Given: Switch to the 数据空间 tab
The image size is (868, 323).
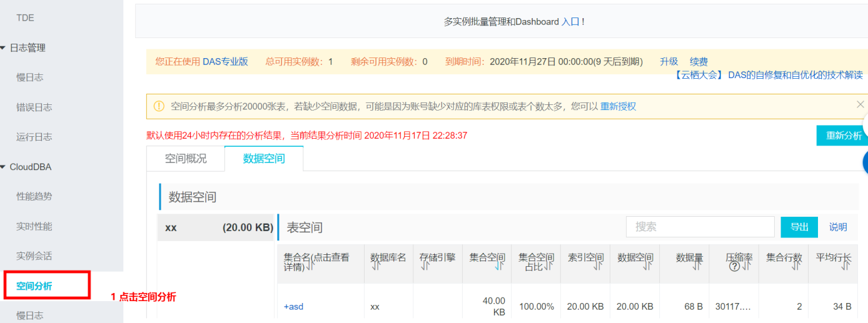Looking at the screenshot, I should [x=264, y=159].
